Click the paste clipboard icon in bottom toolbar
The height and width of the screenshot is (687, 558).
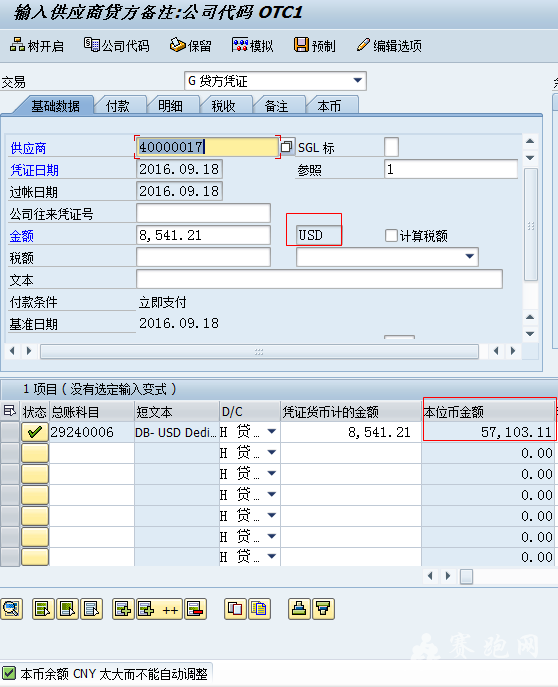259,609
